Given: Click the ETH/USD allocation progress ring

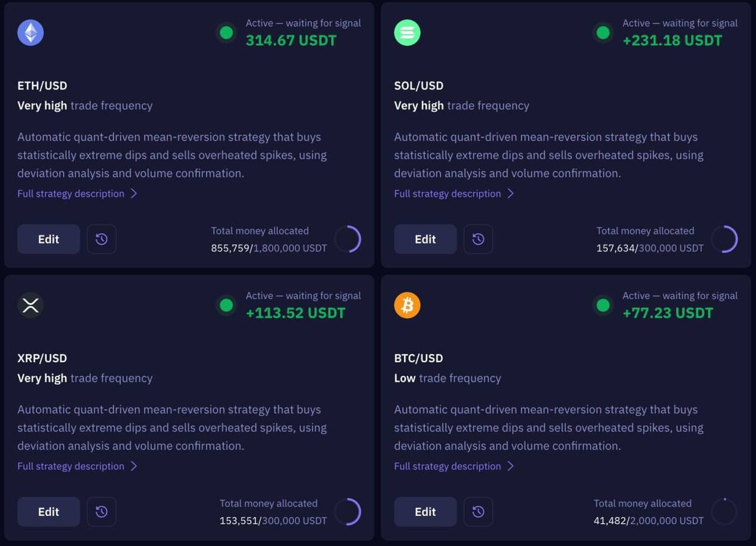Looking at the screenshot, I should (348, 239).
